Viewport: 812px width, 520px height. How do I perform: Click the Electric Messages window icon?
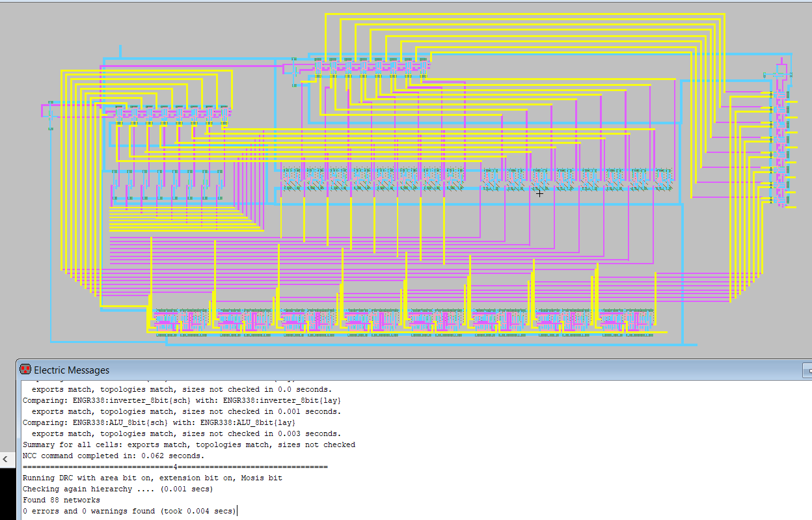tap(25, 370)
